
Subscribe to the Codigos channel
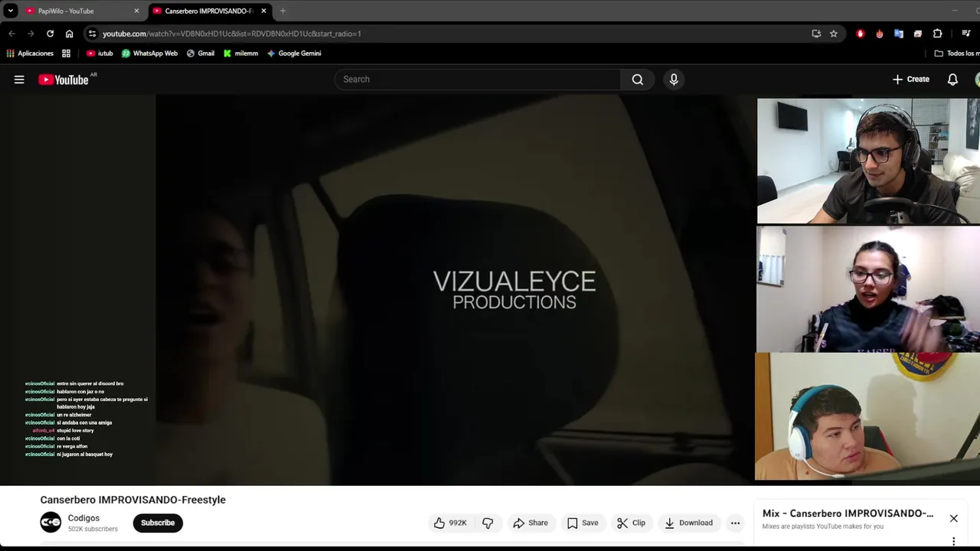pos(158,523)
